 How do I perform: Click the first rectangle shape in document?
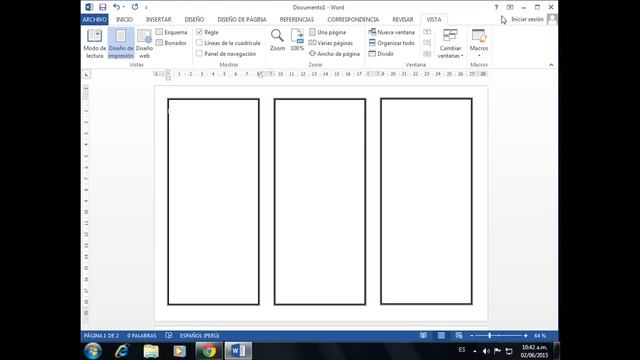[213, 201]
